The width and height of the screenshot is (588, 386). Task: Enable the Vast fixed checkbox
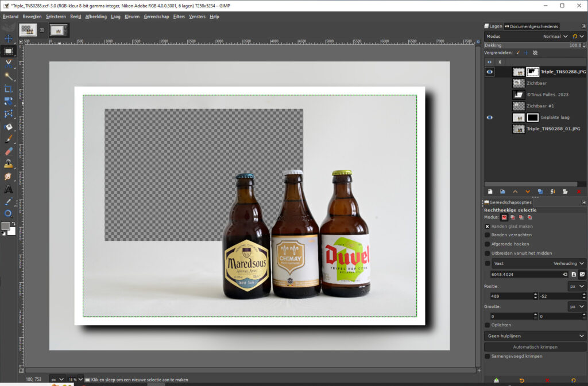487,264
